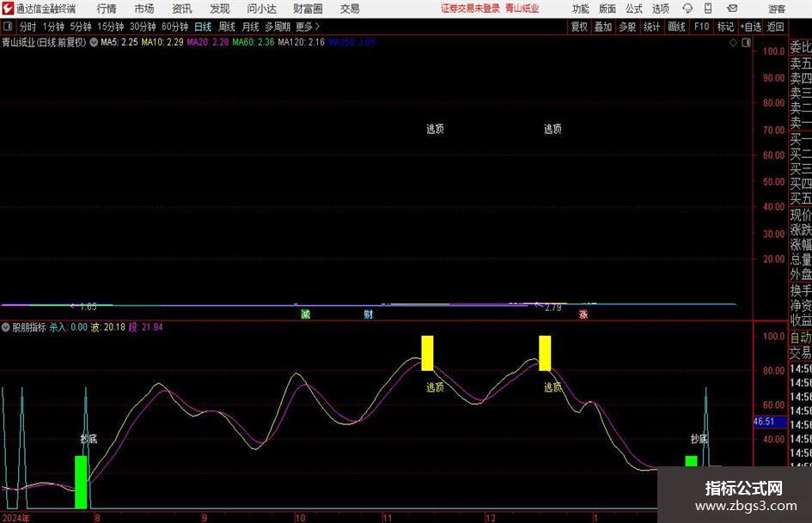Viewport: 812px width, 523px height.
Task: Click 证券交易未登录 login status link
Action: [x=470, y=9]
